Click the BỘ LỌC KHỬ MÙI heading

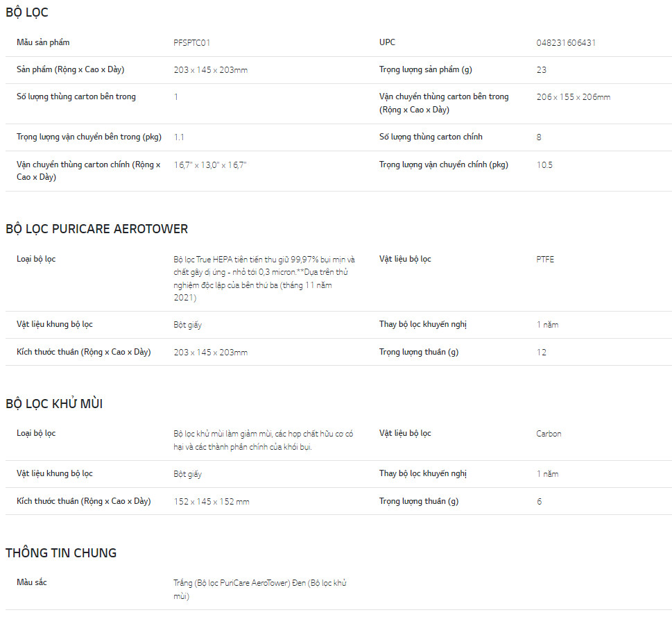click(54, 404)
